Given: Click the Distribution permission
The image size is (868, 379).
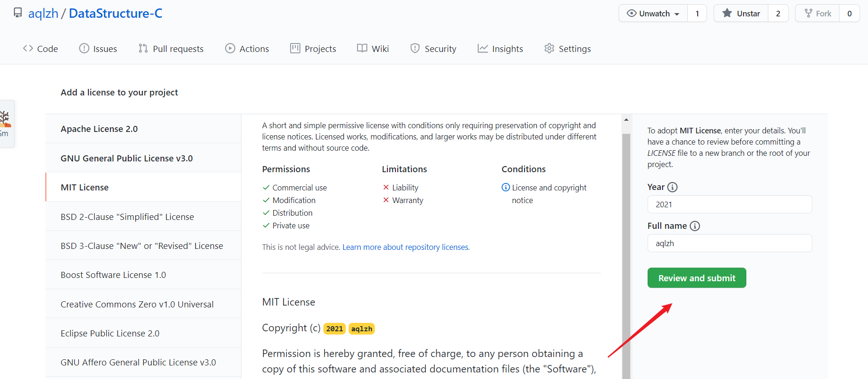Looking at the screenshot, I should click(x=292, y=213).
